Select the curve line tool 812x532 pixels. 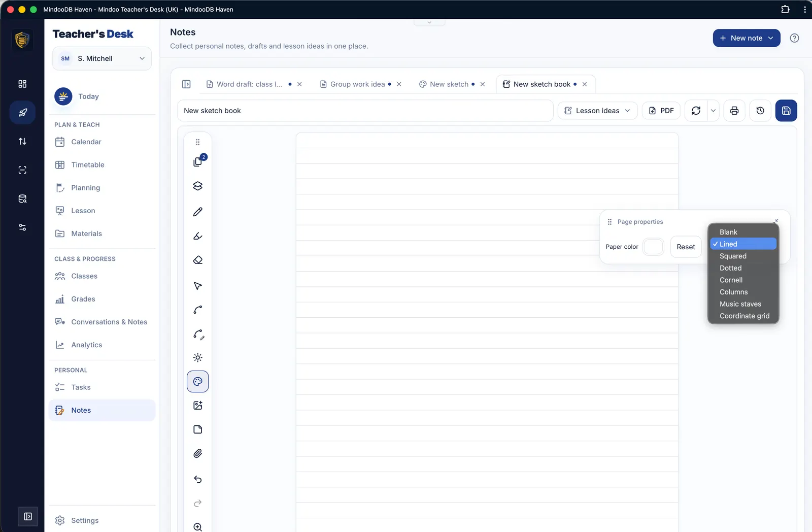pyautogui.click(x=198, y=310)
